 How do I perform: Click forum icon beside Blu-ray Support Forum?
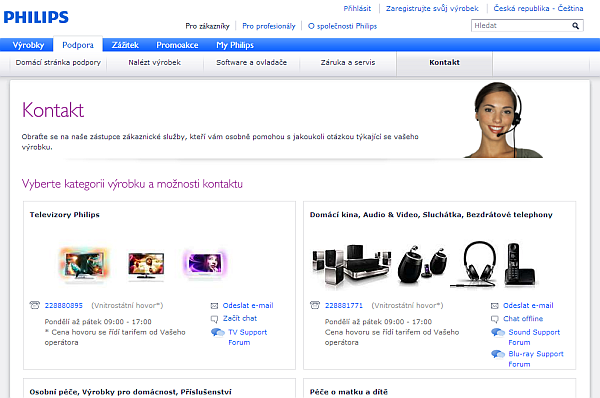(x=498, y=354)
